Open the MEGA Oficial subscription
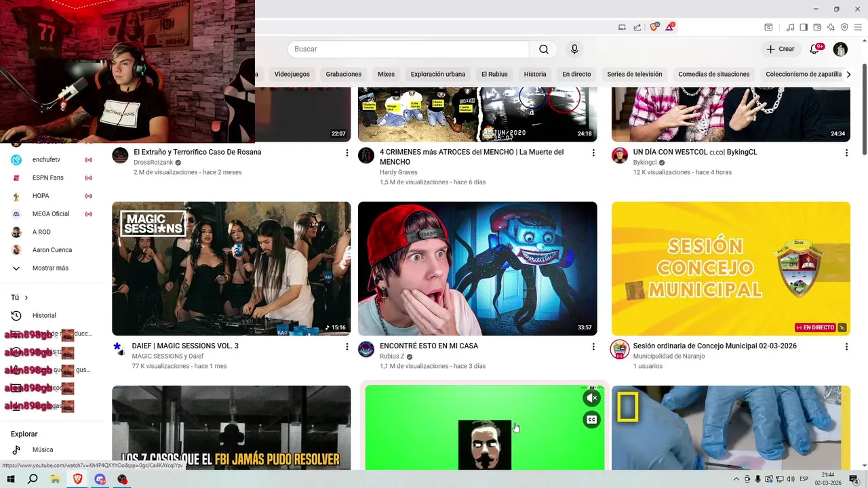 coord(50,214)
